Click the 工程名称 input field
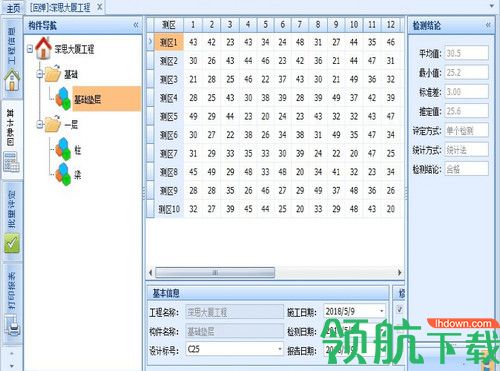 234,312
